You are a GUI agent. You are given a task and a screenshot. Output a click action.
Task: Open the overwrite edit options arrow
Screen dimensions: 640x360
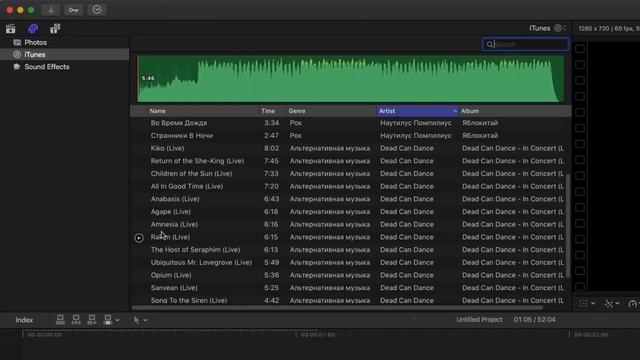coord(117,320)
